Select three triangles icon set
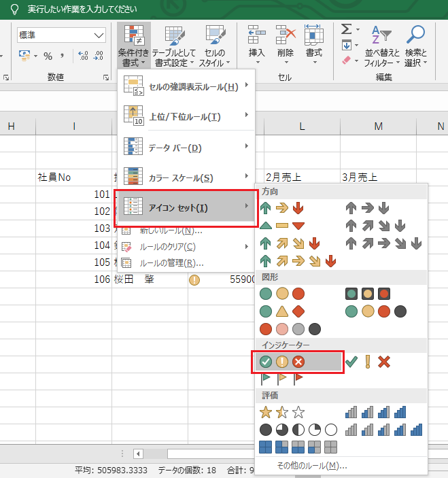 point(282,226)
